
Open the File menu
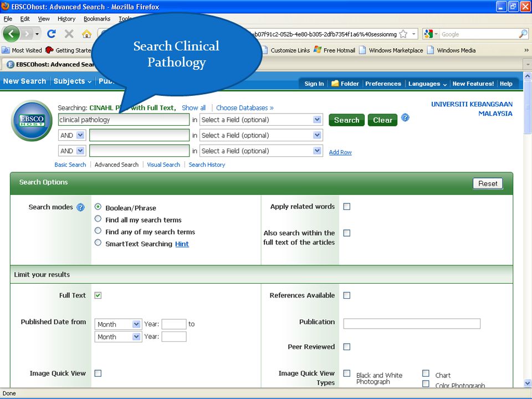point(8,19)
